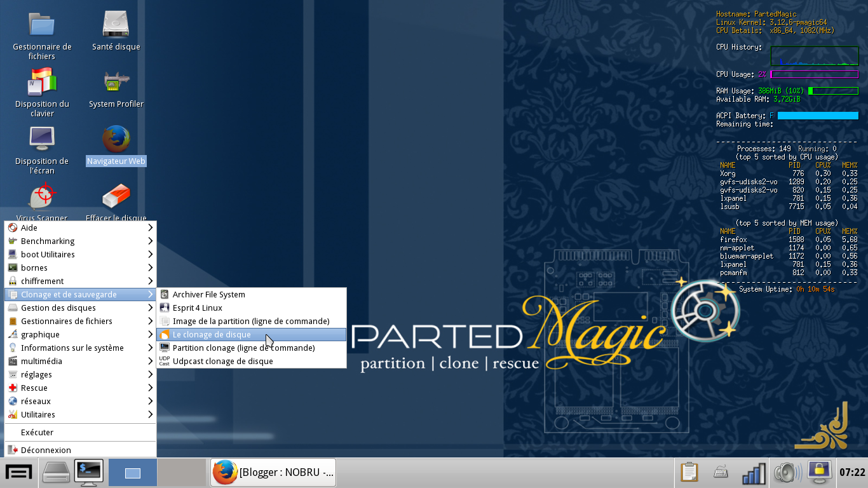
Task: Click the keyboard layout tray icon
Action: tap(721, 473)
